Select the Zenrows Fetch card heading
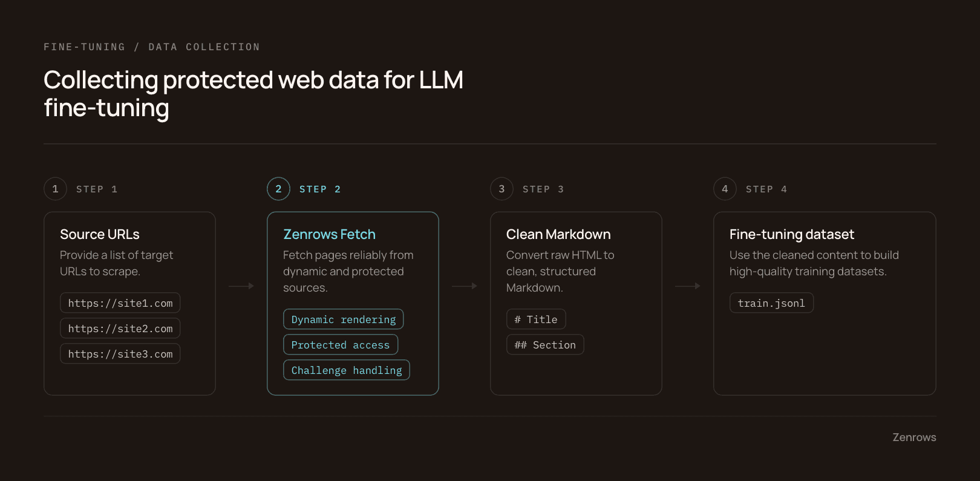 (x=329, y=234)
